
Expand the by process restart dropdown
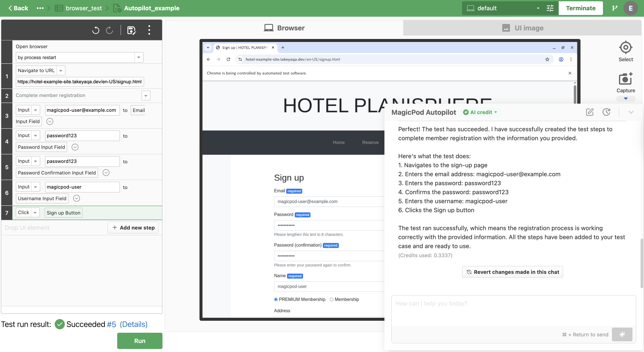point(139,58)
